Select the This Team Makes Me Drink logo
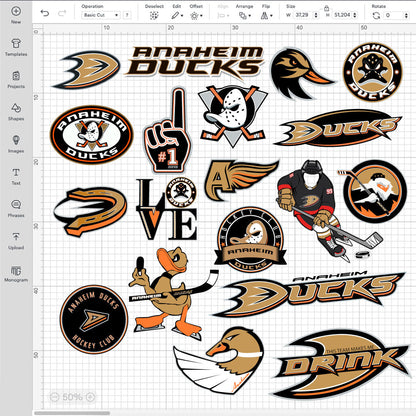 [342, 363]
